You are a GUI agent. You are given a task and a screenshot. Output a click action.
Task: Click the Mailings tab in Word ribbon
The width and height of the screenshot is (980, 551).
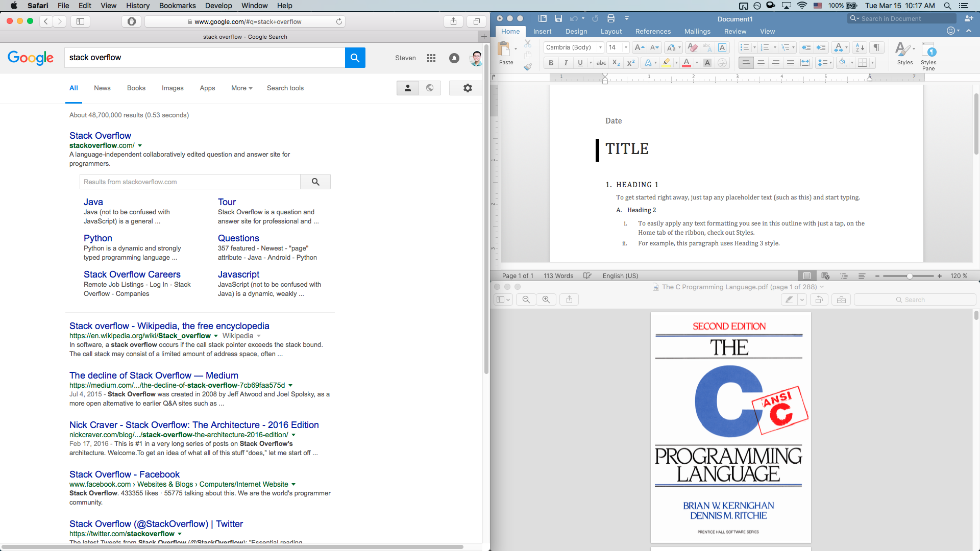(x=697, y=32)
